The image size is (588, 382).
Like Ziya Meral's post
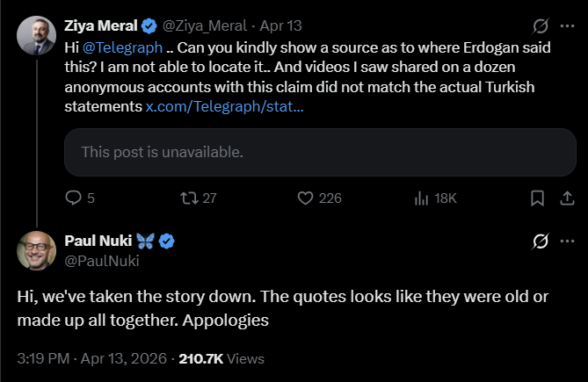tap(306, 198)
